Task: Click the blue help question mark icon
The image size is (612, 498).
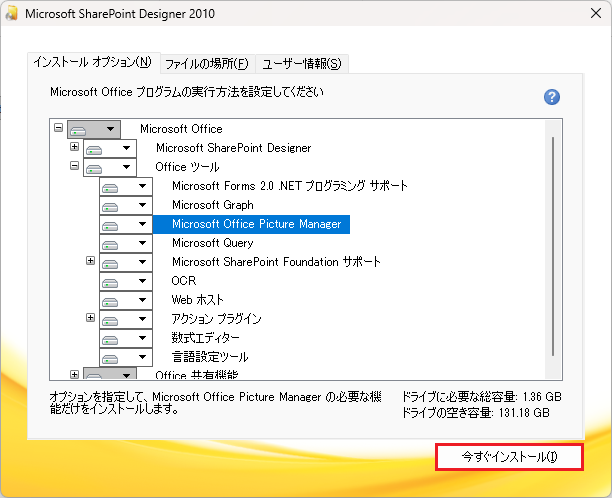Action: pyautogui.click(x=551, y=97)
